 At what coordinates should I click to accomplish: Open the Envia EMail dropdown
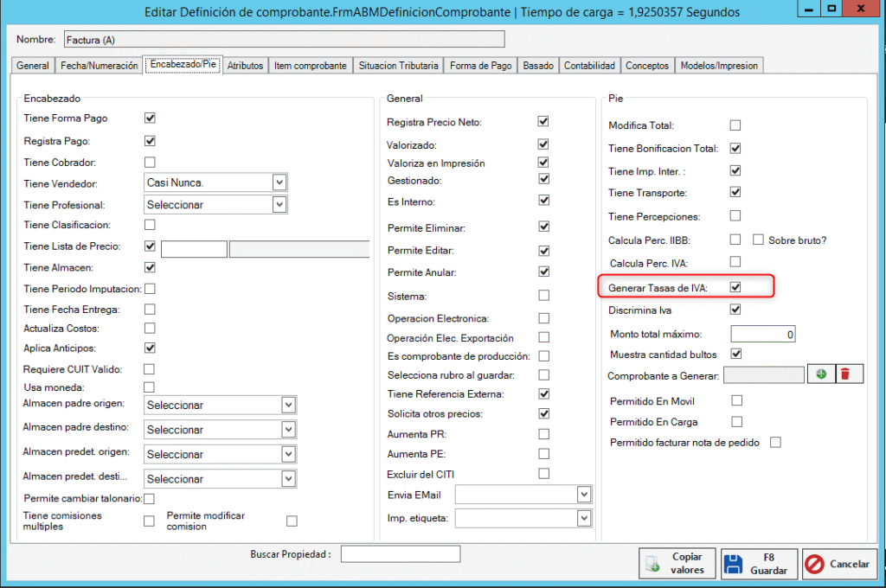pyautogui.click(x=584, y=494)
